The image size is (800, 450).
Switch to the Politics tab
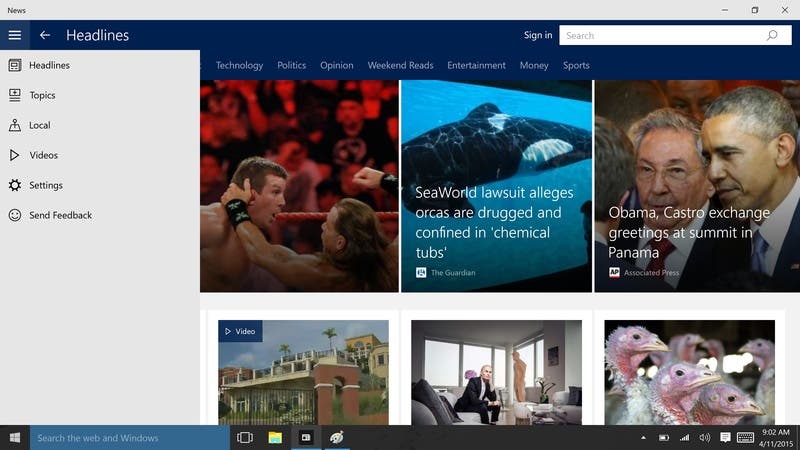[292, 65]
